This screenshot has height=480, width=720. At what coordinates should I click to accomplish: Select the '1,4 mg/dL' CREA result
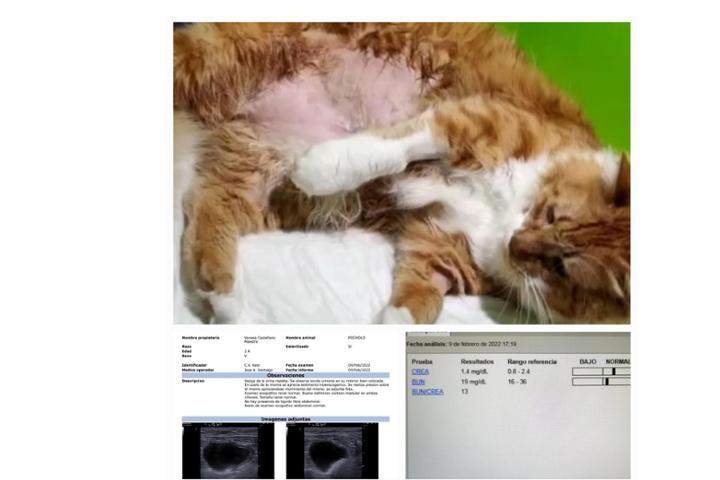pos(475,372)
